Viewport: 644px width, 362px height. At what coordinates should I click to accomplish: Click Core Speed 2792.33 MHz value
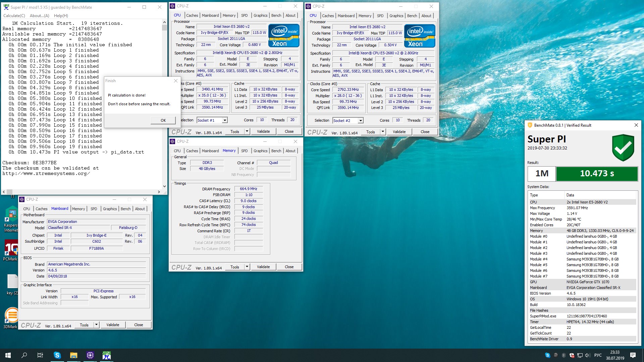(348, 90)
